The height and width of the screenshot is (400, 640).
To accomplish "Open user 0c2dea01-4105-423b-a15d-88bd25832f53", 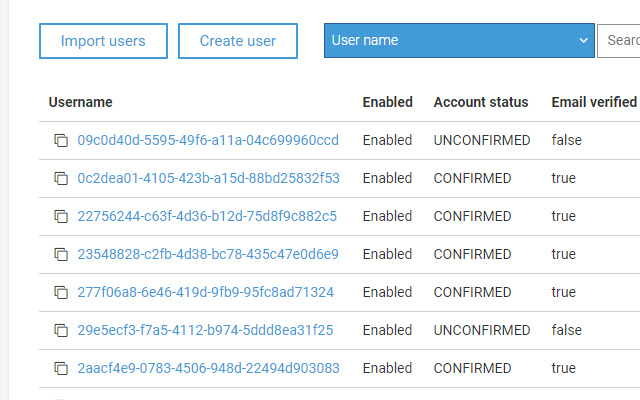I will [x=209, y=178].
